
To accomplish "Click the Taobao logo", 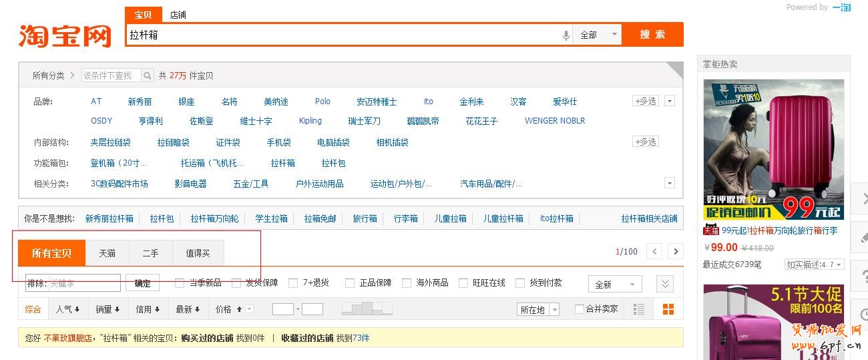I will 65,35.
